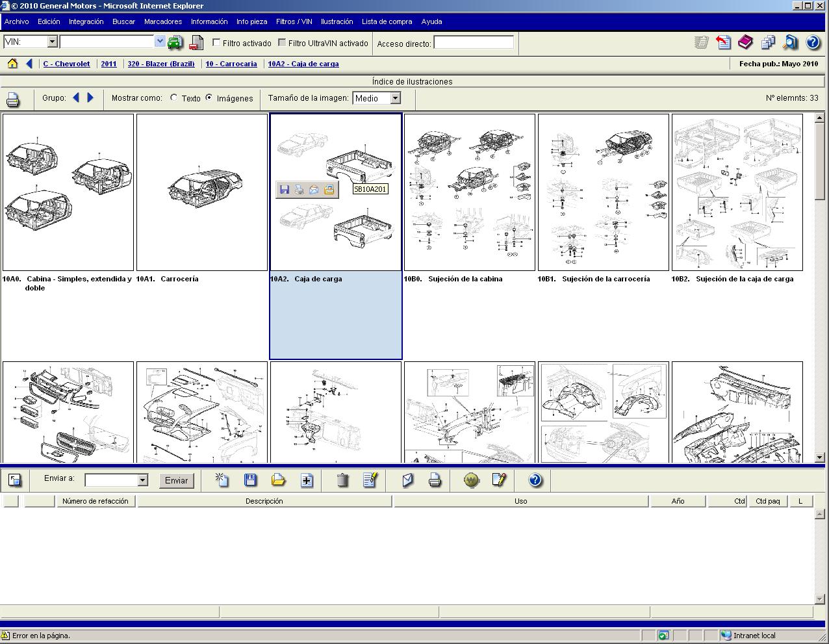Click the magnifier search document icon

(790, 43)
